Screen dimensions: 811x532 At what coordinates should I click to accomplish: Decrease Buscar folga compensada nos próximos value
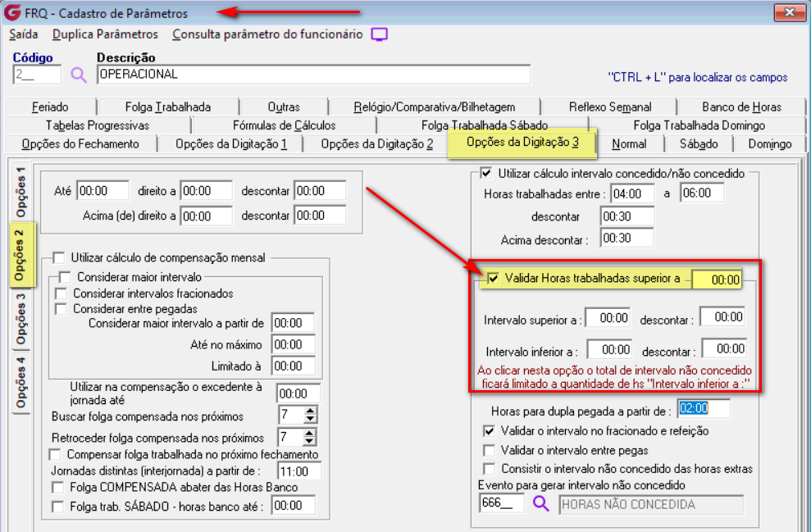(x=310, y=419)
